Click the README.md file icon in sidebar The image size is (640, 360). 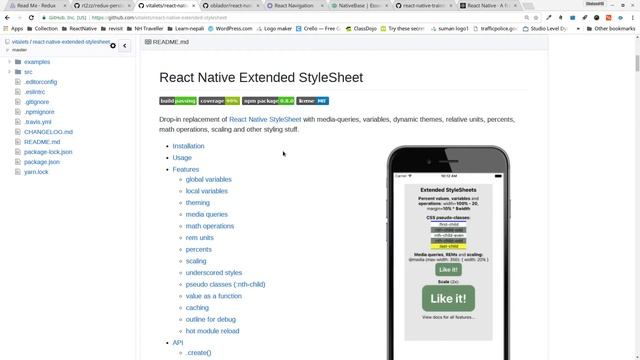tap(18, 142)
